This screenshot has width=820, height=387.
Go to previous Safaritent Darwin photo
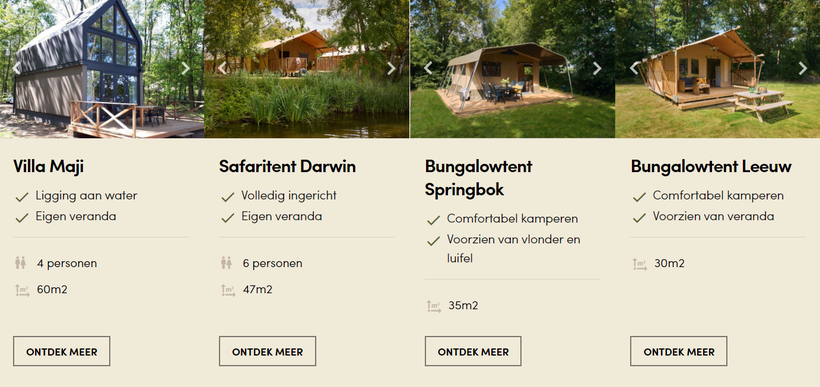222,68
